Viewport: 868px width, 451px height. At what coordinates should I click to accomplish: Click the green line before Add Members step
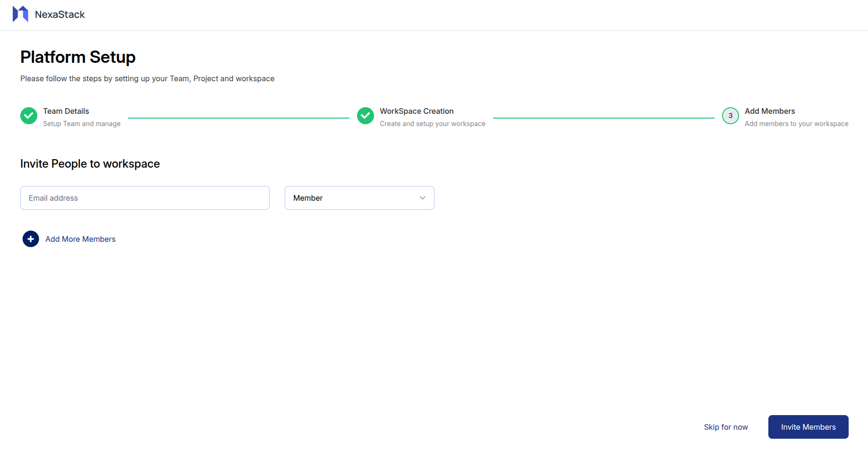coord(602,116)
